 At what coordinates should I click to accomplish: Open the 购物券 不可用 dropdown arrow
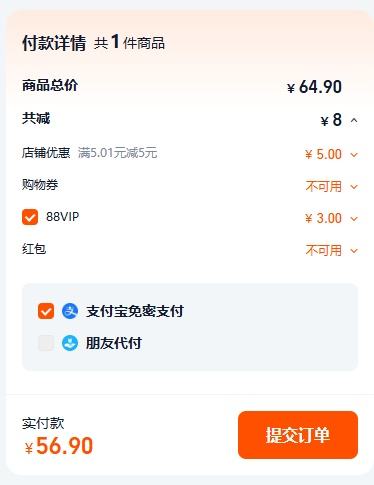354,187
